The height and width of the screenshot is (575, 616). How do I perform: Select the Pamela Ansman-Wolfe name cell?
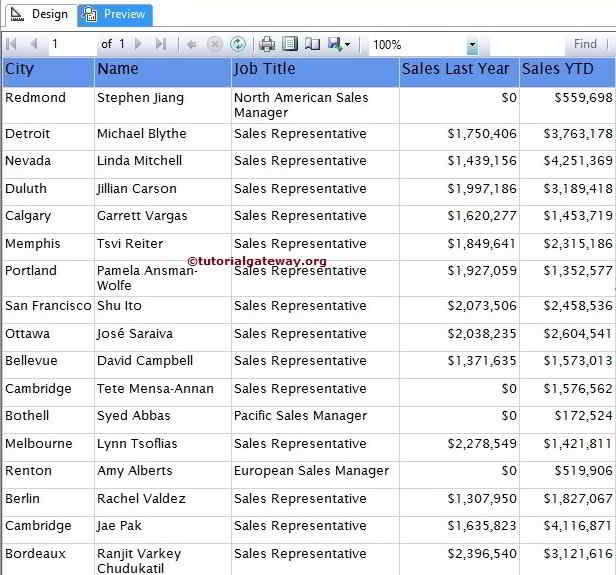pos(163,278)
